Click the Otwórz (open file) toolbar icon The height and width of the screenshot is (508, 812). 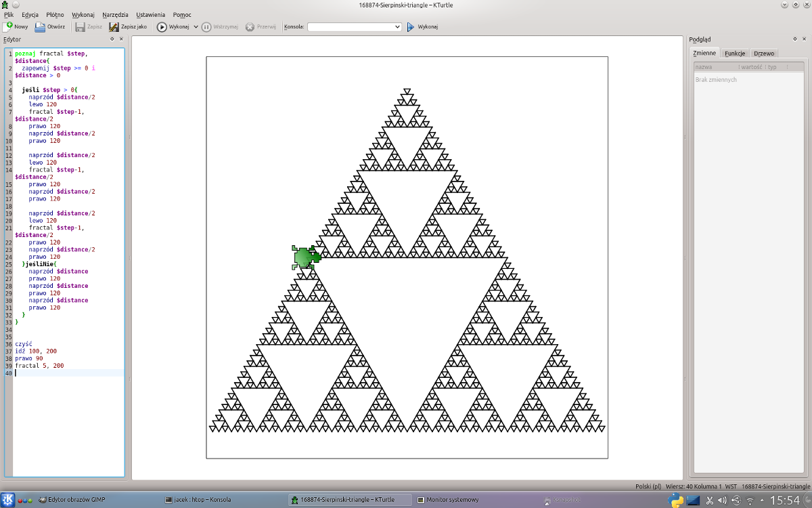[41, 27]
